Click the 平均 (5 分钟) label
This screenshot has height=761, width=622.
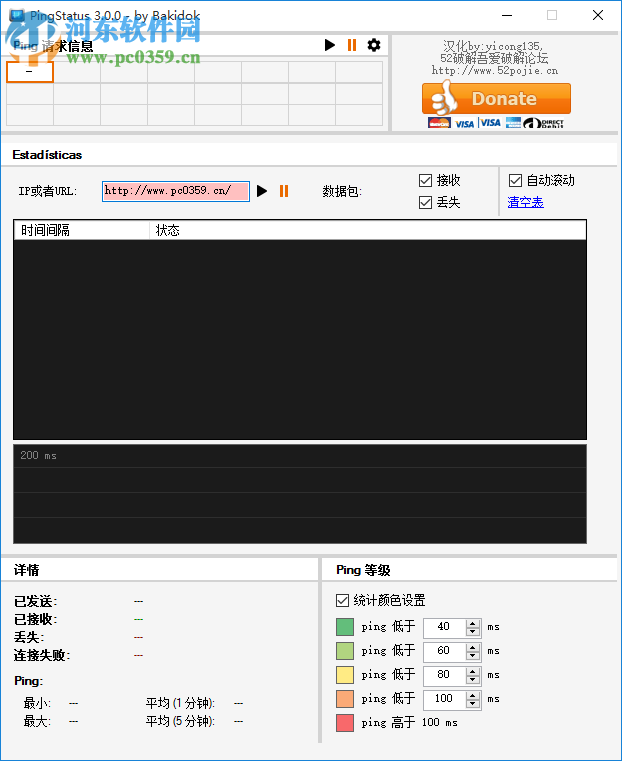coord(180,721)
